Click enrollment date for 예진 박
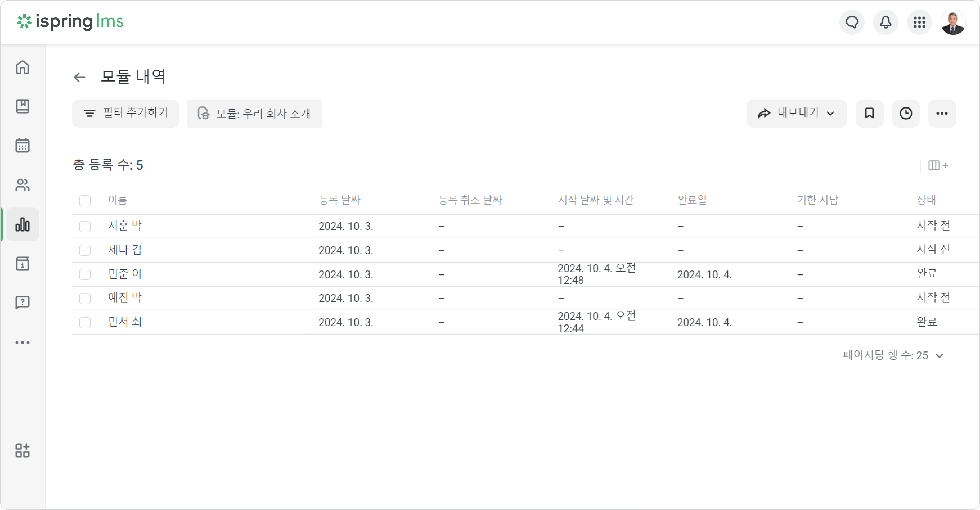Viewport: 980px width, 510px height. click(x=346, y=298)
